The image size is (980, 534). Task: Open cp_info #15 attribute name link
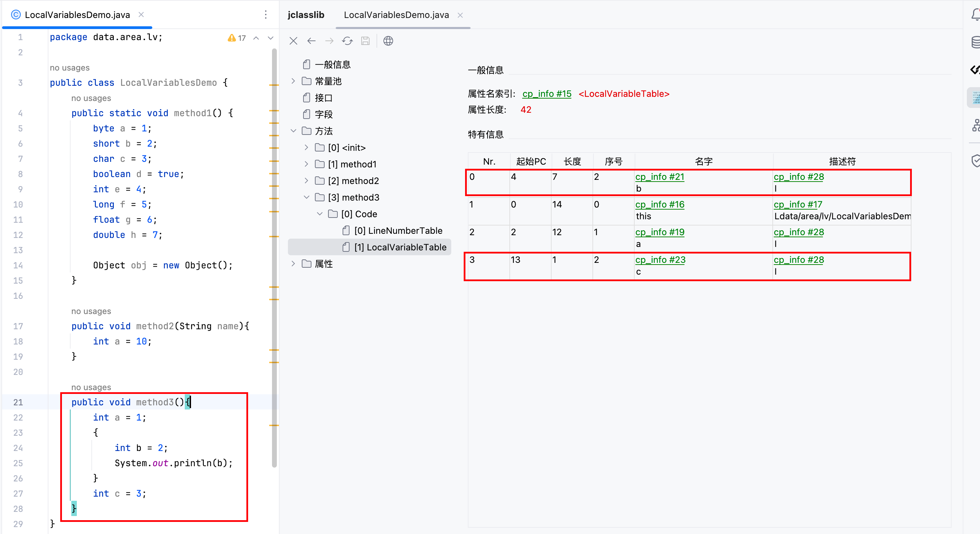(x=547, y=94)
